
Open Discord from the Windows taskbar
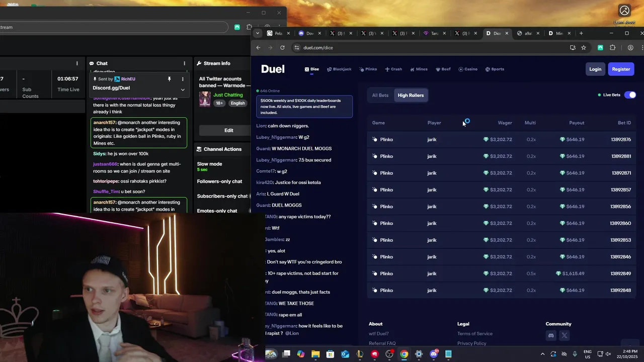[434, 354]
